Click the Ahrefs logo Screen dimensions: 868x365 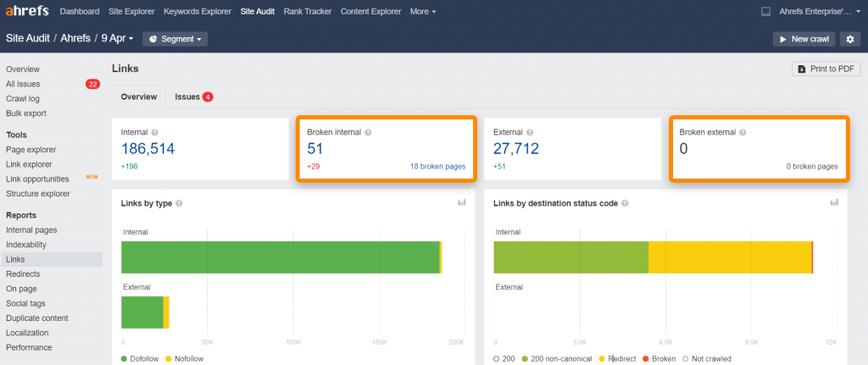[x=29, y=12]
